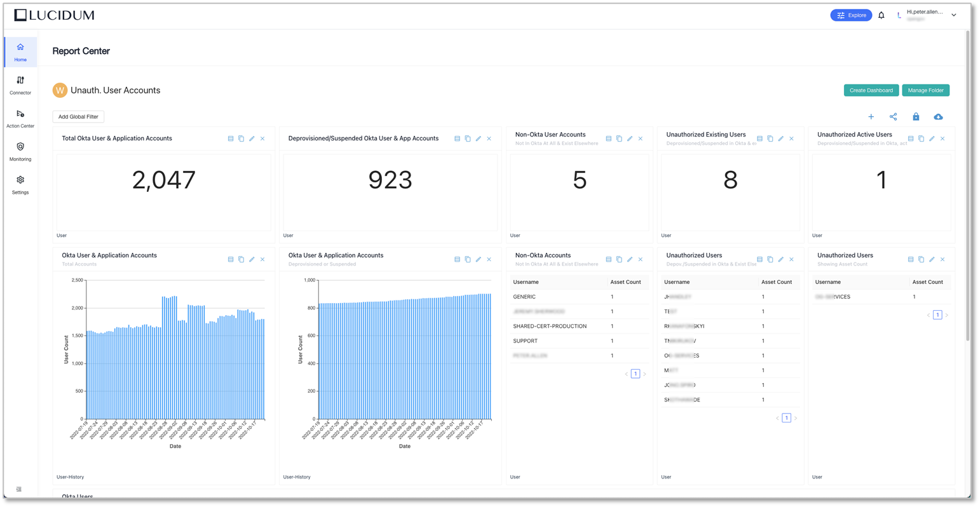Copy the Total Accounts bar chart card
This screenshot has width=980, height=507.
point(241,259)
